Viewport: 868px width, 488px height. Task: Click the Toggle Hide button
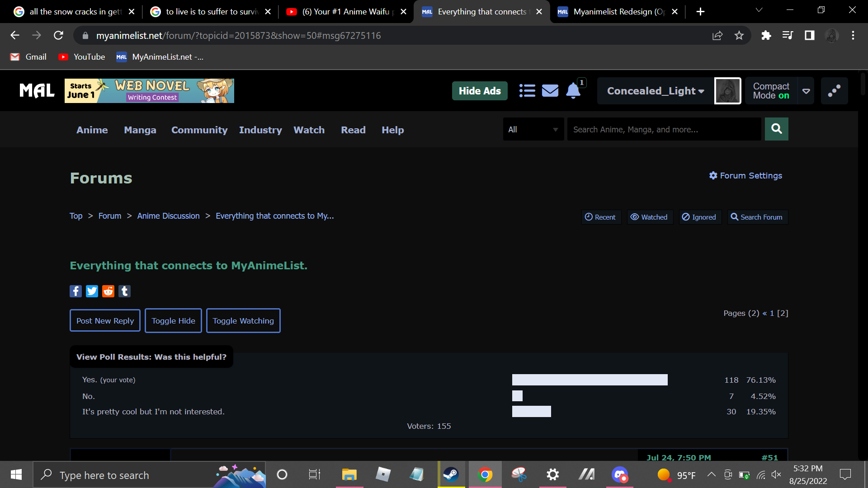coord(173,321)
